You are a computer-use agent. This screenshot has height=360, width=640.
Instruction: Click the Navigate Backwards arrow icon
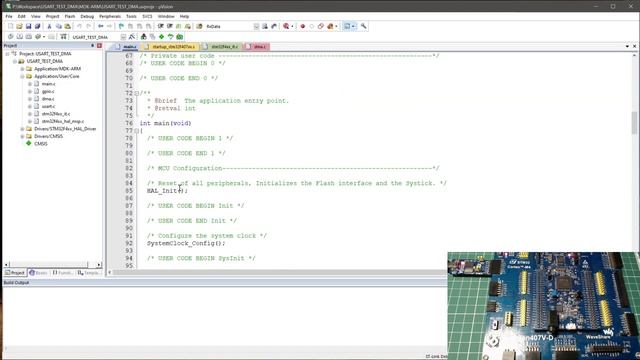click(100, 26)
